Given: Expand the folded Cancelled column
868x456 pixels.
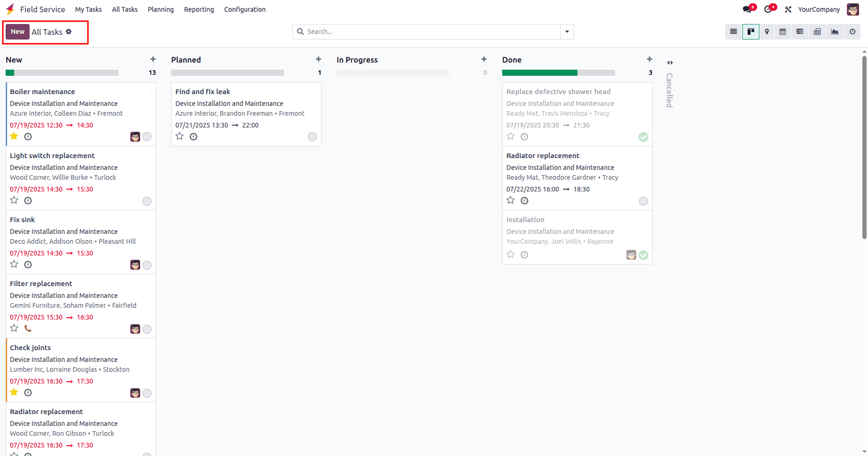Looking at the screenshot, I should pos(670,63).
